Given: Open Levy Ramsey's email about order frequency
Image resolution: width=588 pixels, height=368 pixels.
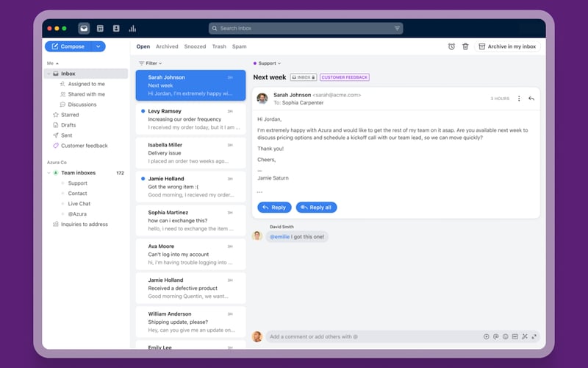Looking at the screenshot, I should [190, 119].
